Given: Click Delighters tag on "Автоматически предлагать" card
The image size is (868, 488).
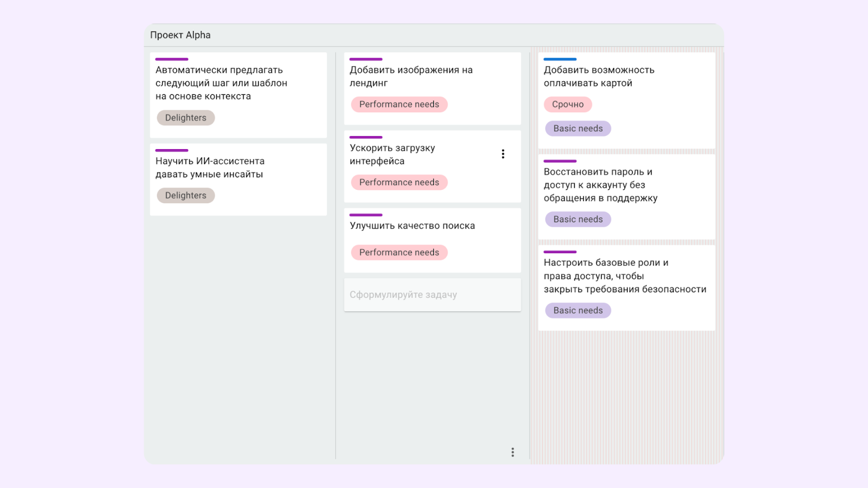Looking at the screenshot, I should pyautogui.click(x=186, y=118).
